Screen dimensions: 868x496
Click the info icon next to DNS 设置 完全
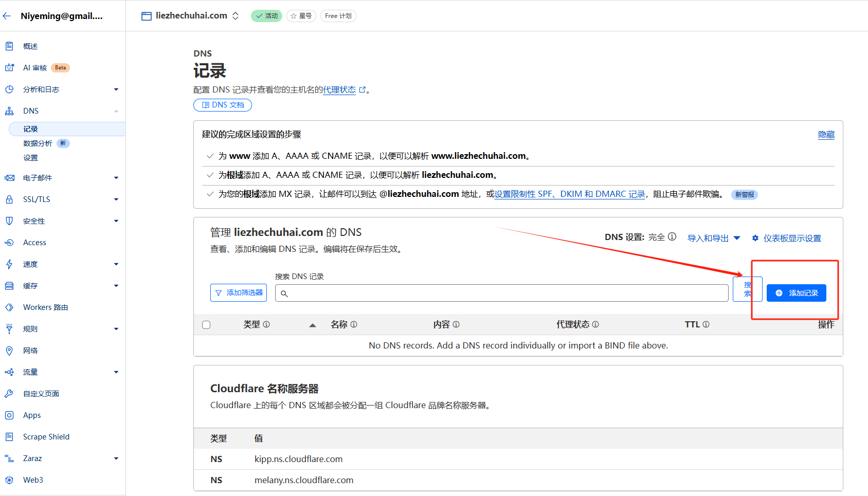[672, 236]
